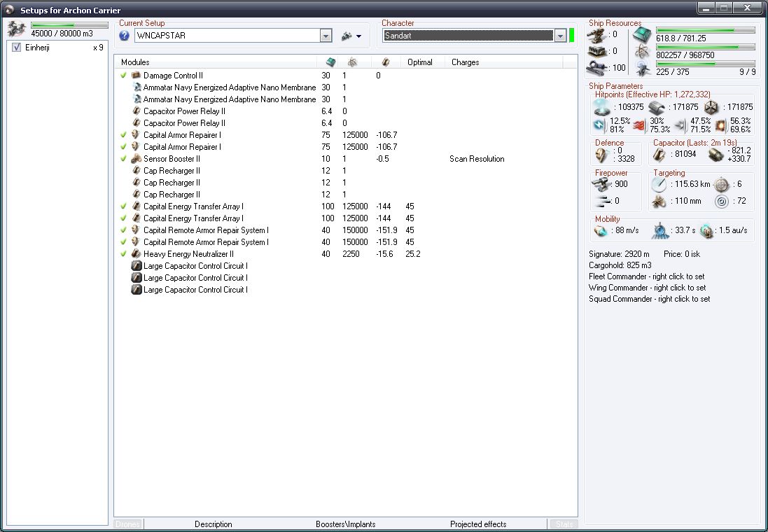The height and width of the screenshot is (532, 768).
Task: Click the Damage Control II module icon
Action: pos(137,76)
